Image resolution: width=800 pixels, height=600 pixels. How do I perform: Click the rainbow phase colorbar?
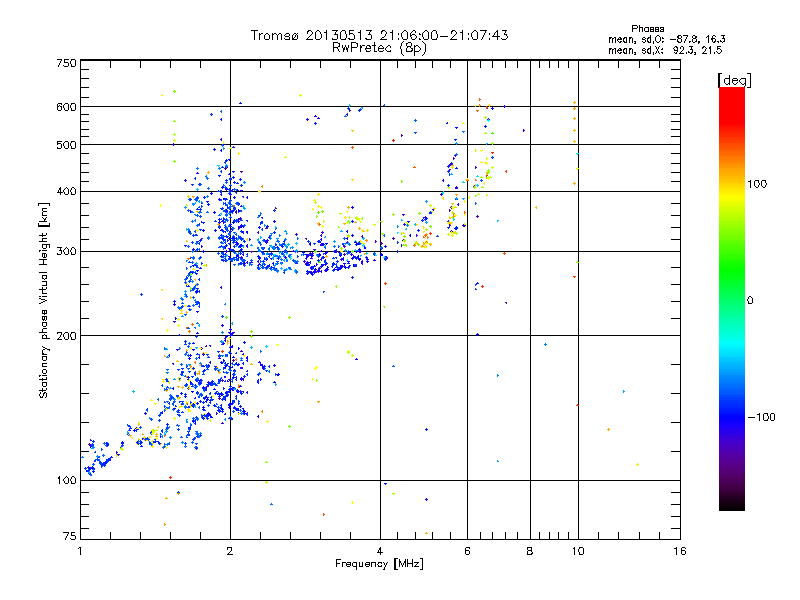click(732, 298)
